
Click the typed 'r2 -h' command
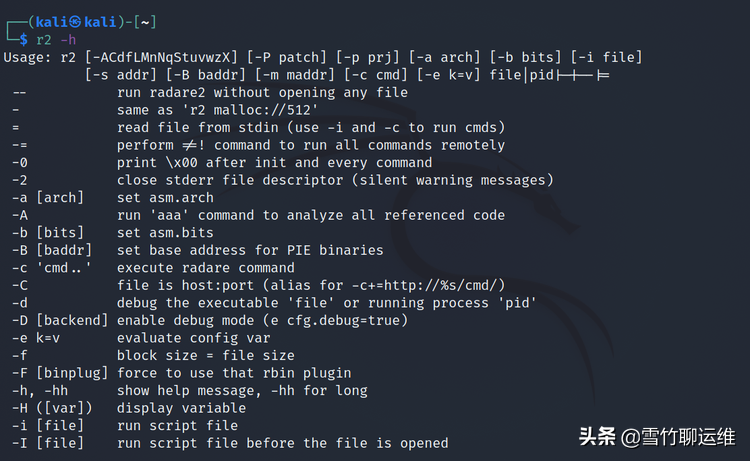[x=54, y=39]
